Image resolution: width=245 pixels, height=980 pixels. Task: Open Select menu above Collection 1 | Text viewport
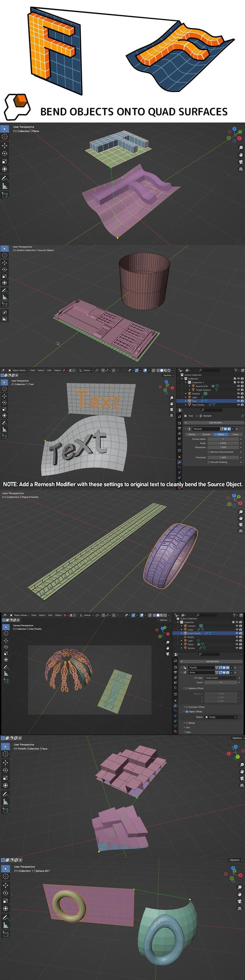click(41, 370)
